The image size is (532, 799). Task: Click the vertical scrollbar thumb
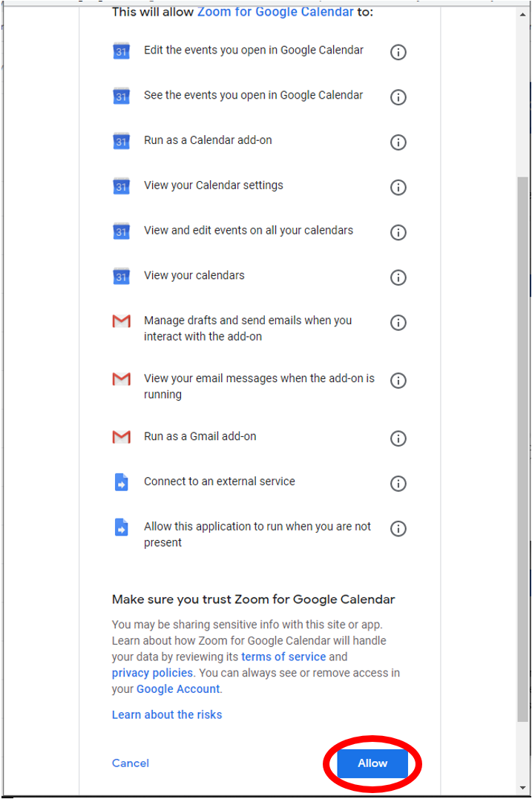(523, 449)
